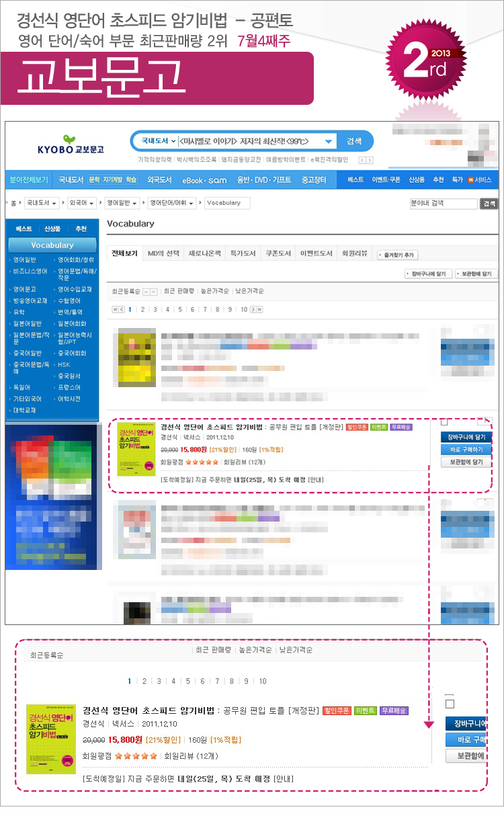Click the 검색 button in the top search bar
The height and width of the screenshot is (824, 504).
(x=354, y=141)
